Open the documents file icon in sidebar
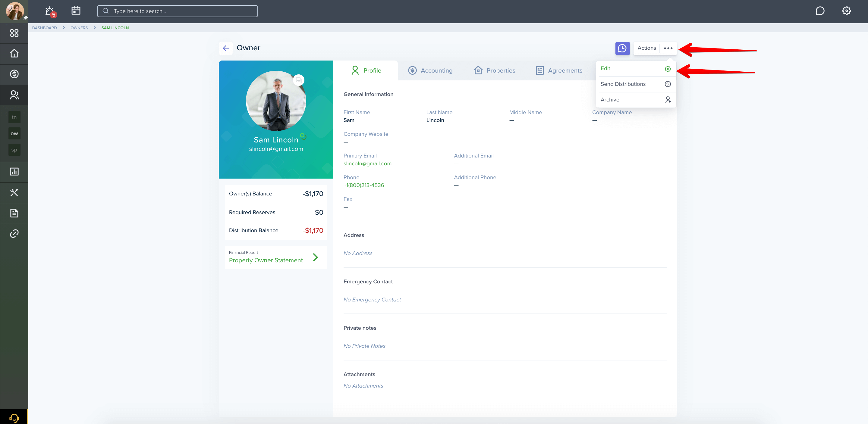 pyautogui.click(x=14, y=213)
